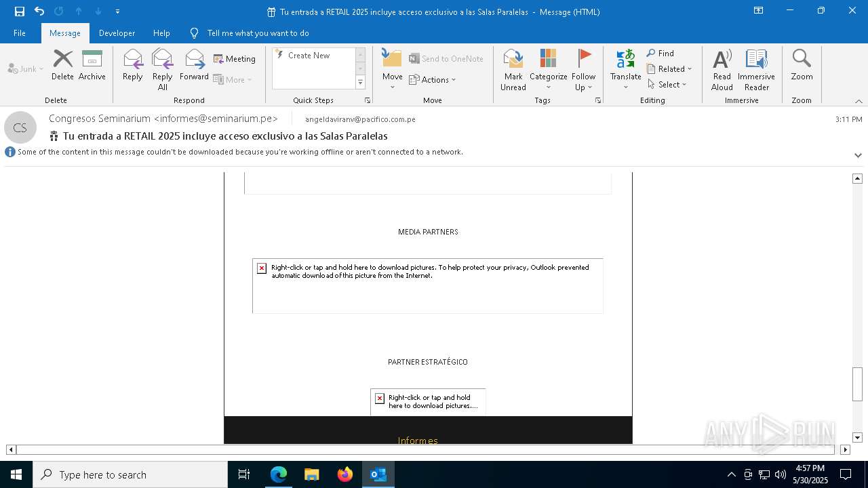Image resolution: width=868 pixels, height=488 pixels.
Task: Collapse the ribbon
Action: pyautogui.click(x=859, y=101)
